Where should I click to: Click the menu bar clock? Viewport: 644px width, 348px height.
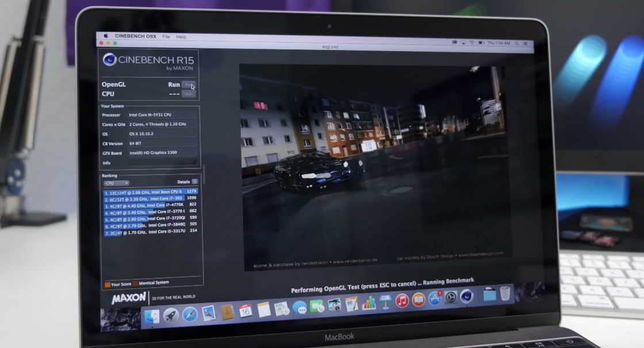pyautogui.click(x=499, y=43)
